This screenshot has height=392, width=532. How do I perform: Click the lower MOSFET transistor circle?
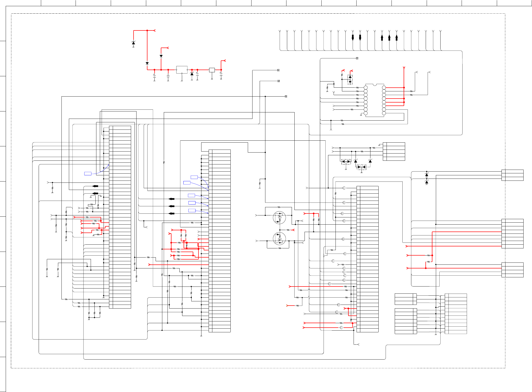click(x=279, y=238)
